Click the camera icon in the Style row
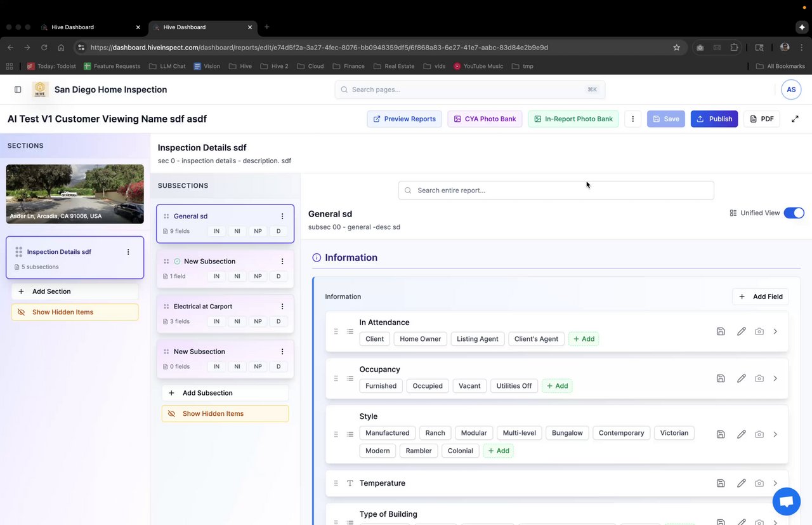Image resolution: width=812 pixels, height=525 pixels. pyautogui.click(x=759, y=434)
